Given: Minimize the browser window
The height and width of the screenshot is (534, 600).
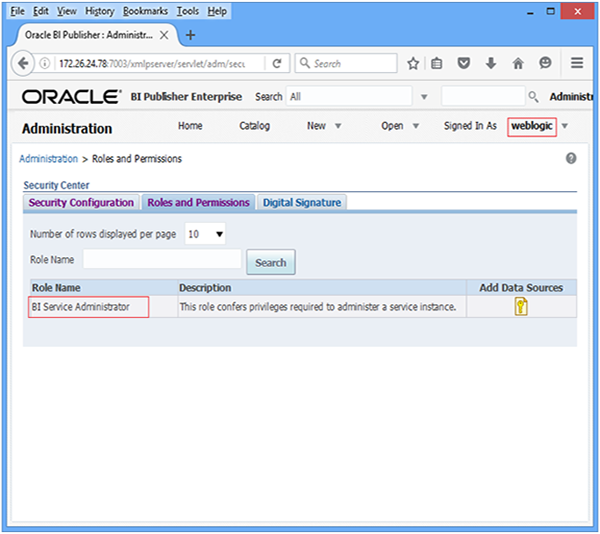Looking at the screenshot, I should (x=530, y=12).
